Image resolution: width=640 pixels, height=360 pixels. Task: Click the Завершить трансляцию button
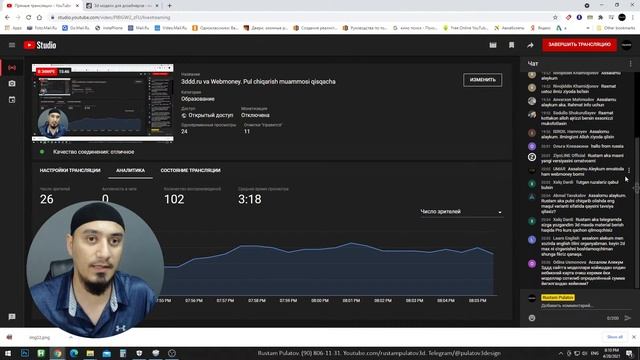pos(579,44)
